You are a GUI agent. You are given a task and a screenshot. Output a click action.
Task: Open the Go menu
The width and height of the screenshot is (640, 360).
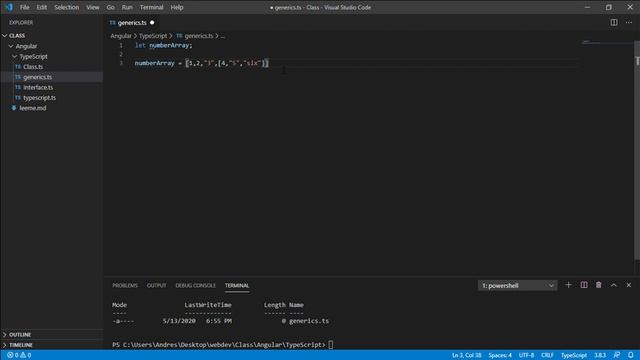pos(111,7)
